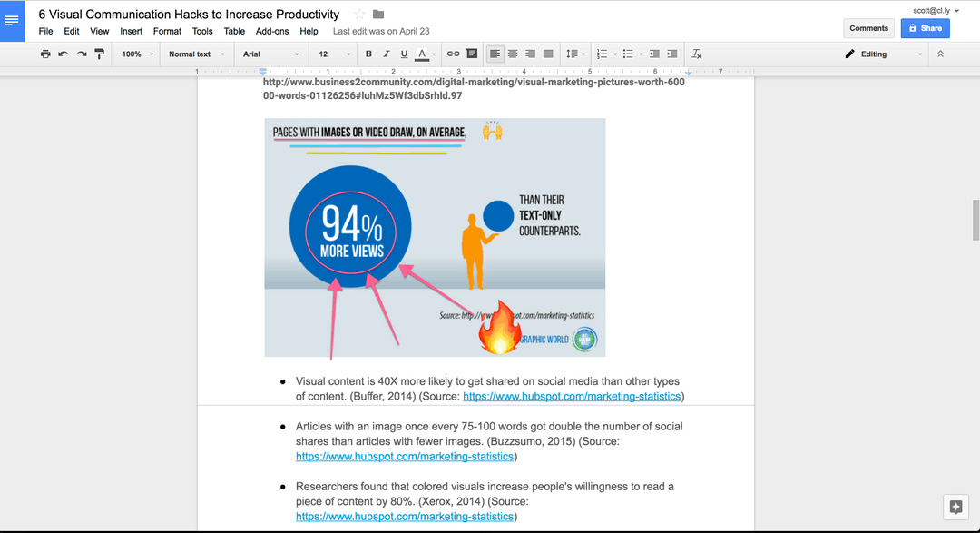The width and height of the screenshot is (980, 533).
Task: Collapse the menus with double chevron
Action: [x=940, y=54]
